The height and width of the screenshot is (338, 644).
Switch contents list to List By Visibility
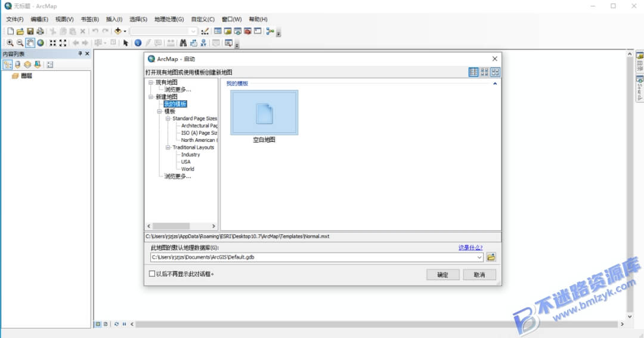[27, 64]
